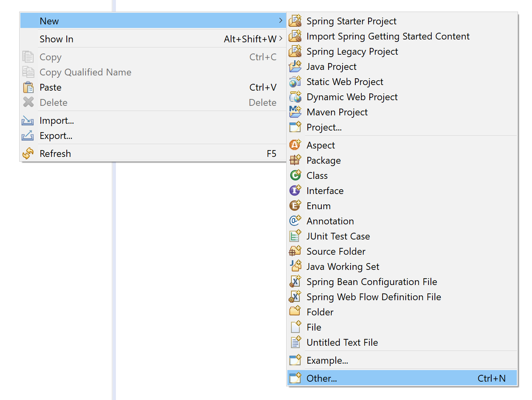Open the Project... wizard entry
Image resolution: width=532 pixels, height=400 pixels.
(402, 127)
